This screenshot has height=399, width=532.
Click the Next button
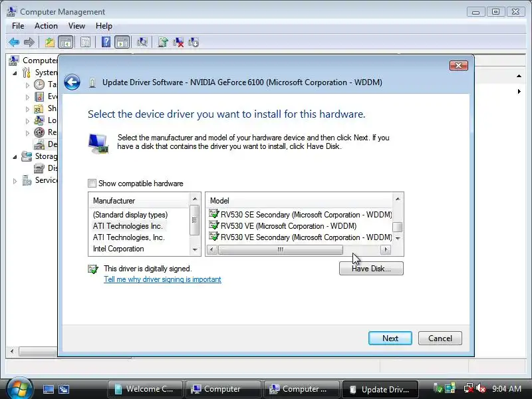tap(390, 338)
